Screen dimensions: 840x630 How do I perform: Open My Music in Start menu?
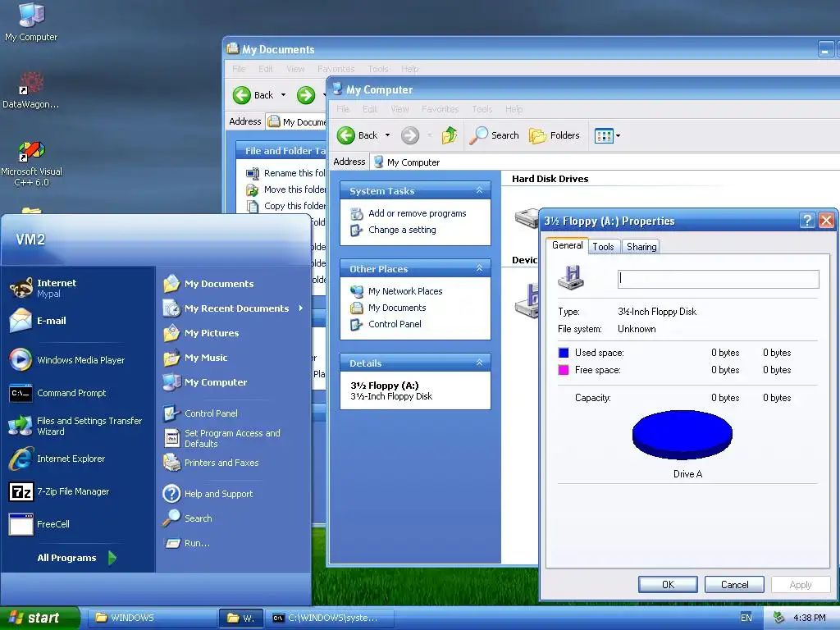point(195,358)
